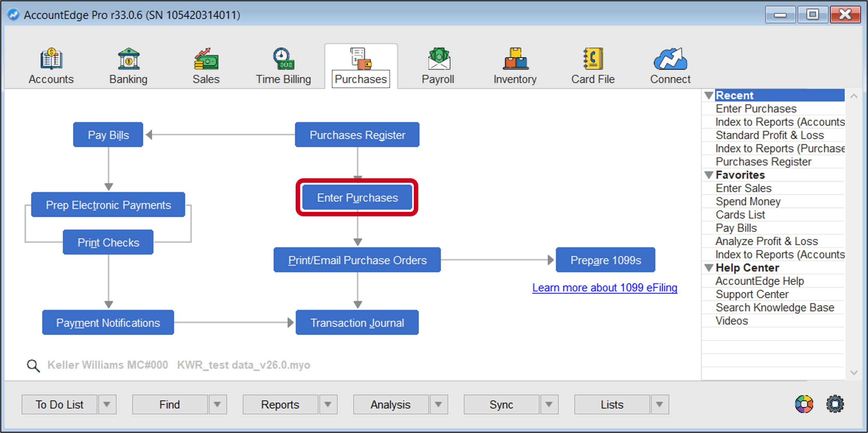Open the Card File module

[593, 66]
